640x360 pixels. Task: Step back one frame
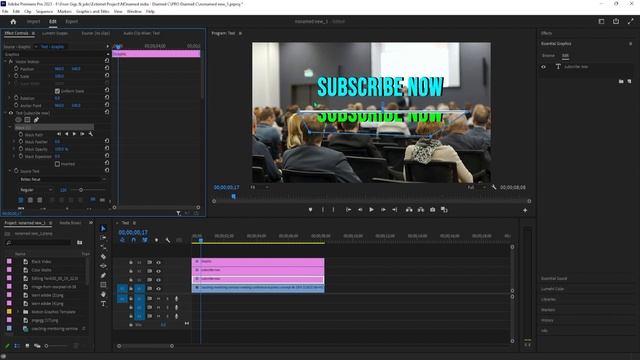(360, 210)
